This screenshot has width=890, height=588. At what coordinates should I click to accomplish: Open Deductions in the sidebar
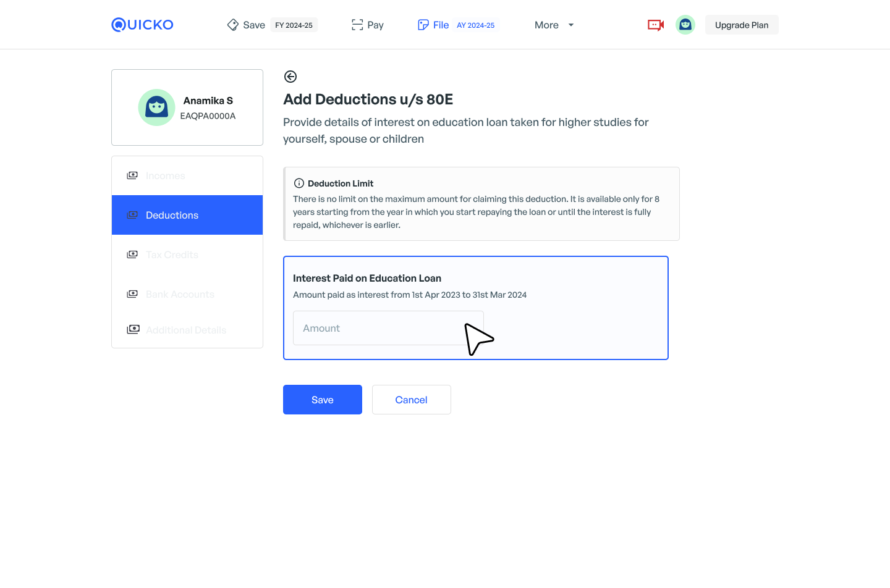tap(172, 215)
